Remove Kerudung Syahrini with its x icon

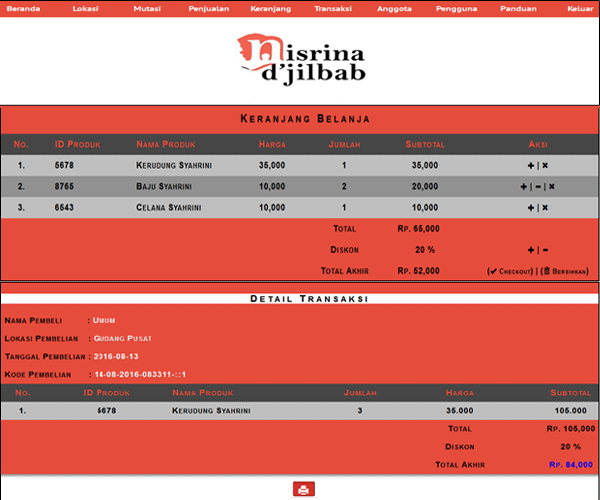[545, 165]
